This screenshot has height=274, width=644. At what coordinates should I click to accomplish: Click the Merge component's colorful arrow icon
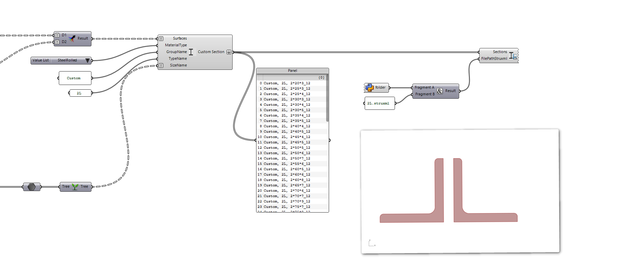tap(72, 39)
